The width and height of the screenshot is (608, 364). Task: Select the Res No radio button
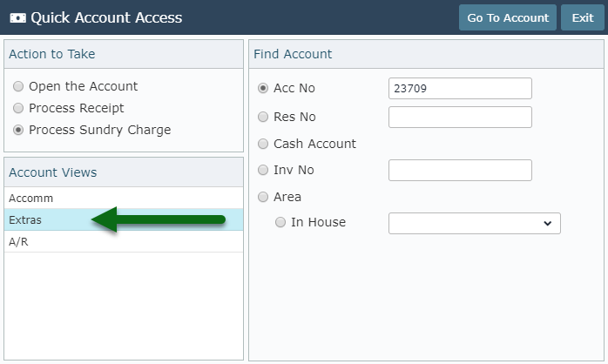click(x=263, y=117)
